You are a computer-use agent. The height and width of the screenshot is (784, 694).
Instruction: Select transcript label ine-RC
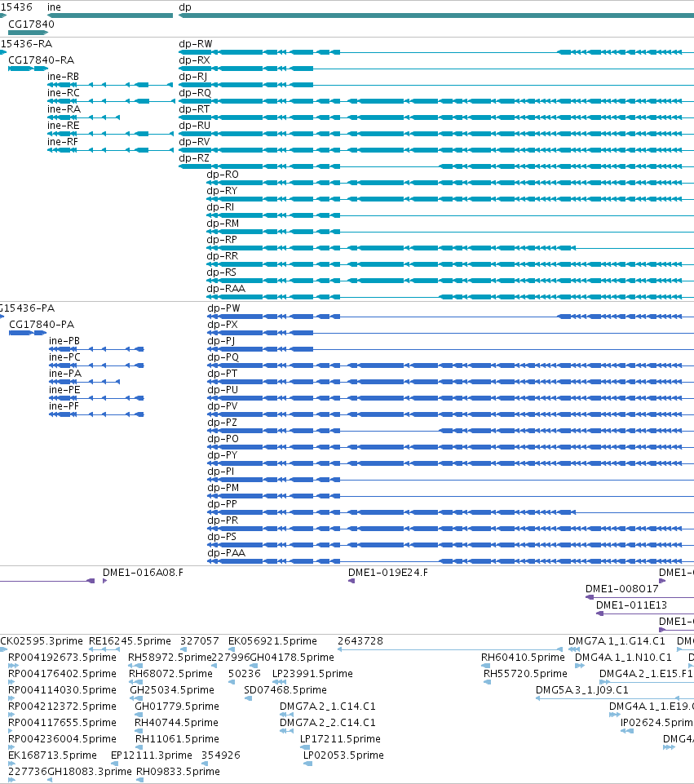(64, 93)
